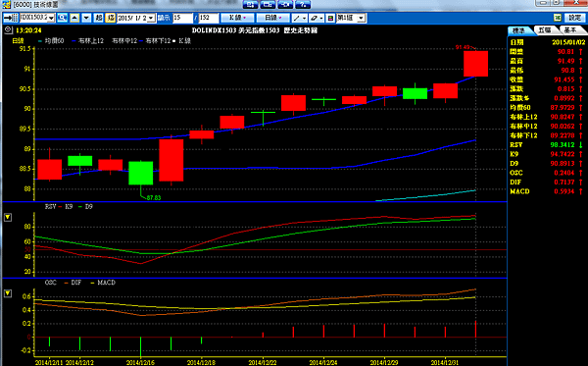Image resolution: width=588 pixels, height=366 pixels.
Task: Select the eraser tool icon
Action: [x=317, y=18]
